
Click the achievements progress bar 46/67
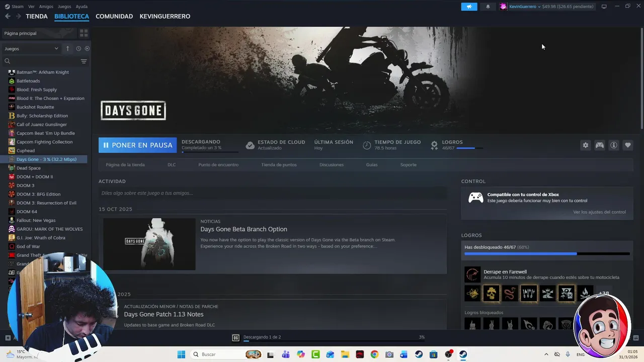tap(547, 254)
